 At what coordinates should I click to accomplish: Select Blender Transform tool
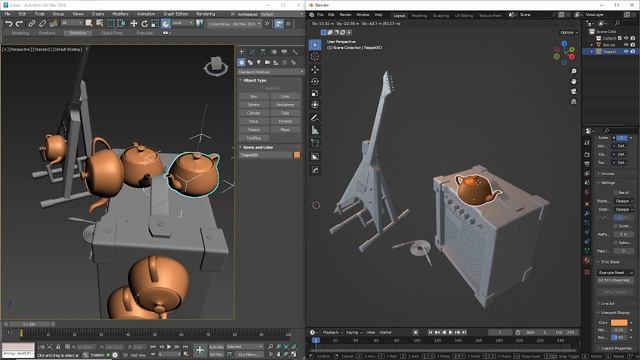coord(315,105)
